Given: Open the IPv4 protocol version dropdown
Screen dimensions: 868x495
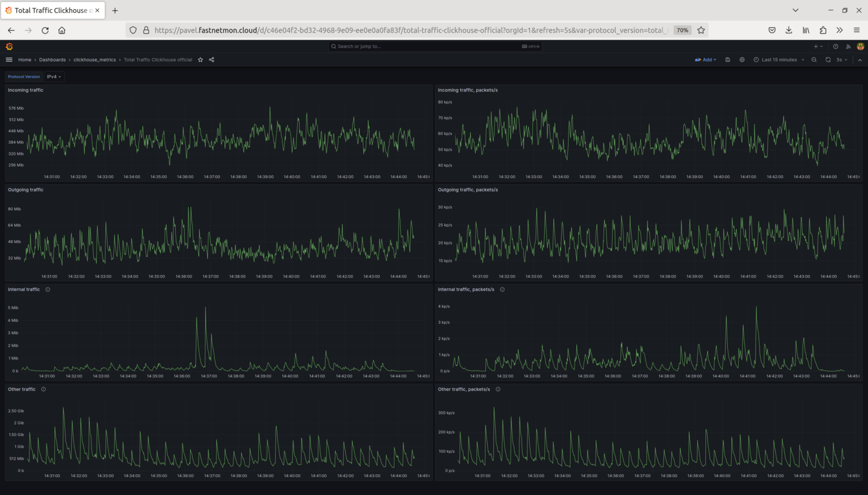Looking at the screenshot, I should 54,76.
